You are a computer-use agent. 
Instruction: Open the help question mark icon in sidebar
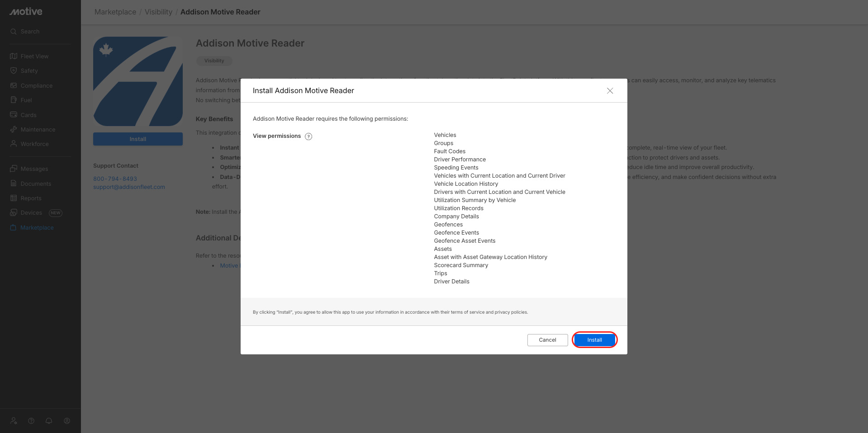coord(31,421)
